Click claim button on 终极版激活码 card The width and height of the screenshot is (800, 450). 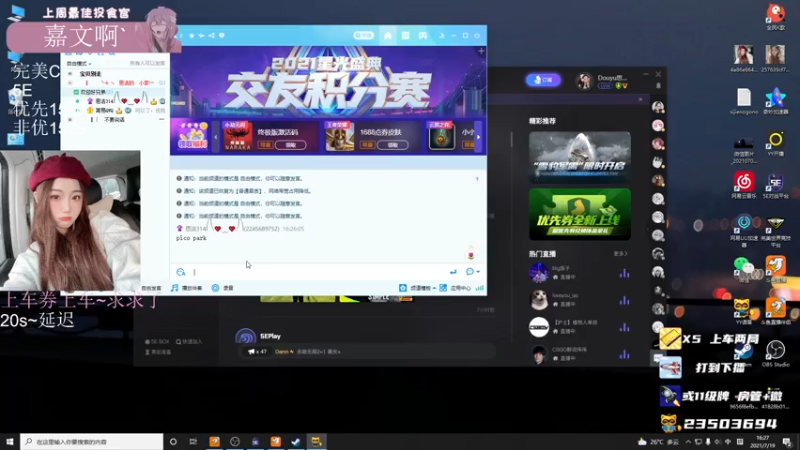[x=291, y=145]
